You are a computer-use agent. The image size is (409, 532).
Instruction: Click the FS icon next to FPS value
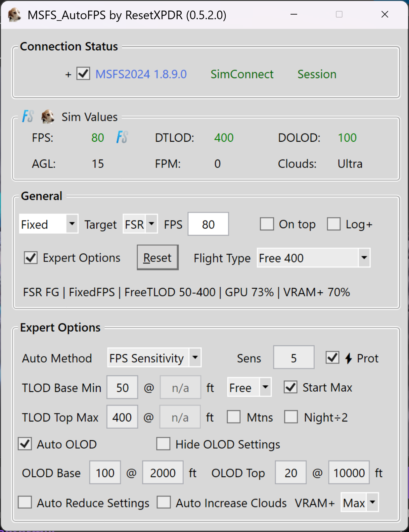(x=122, y=137)
